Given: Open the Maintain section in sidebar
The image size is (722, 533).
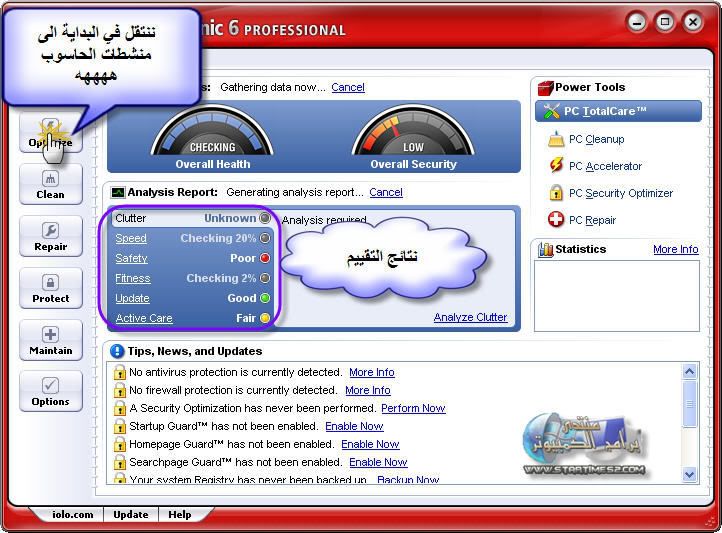Looking at the screenshot, I should coord(51,340).
